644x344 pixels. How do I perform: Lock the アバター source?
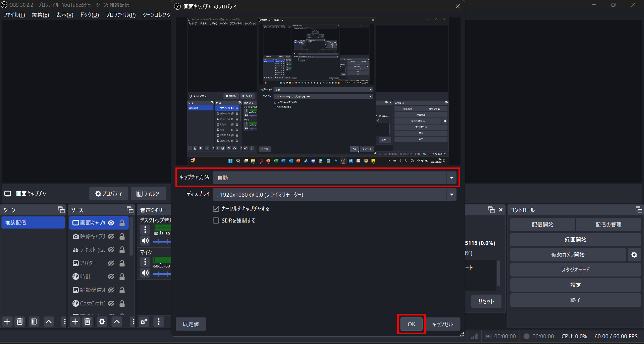(x=122, y=263)
